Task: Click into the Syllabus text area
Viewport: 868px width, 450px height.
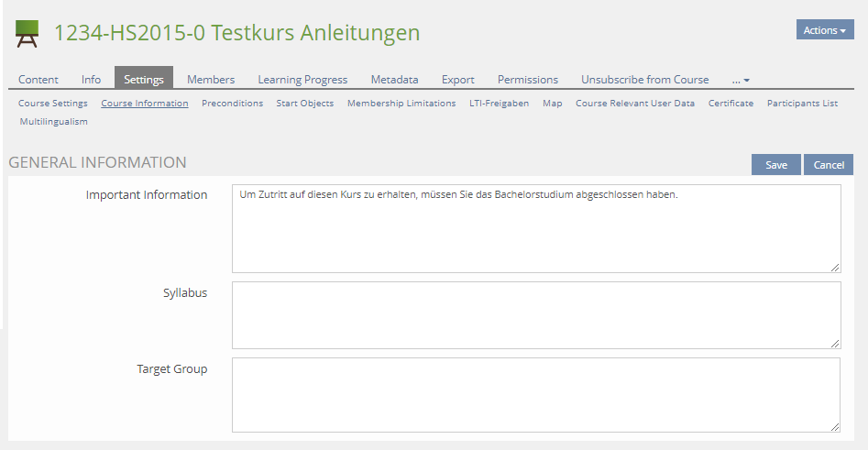Action: (x=535, y=314)
